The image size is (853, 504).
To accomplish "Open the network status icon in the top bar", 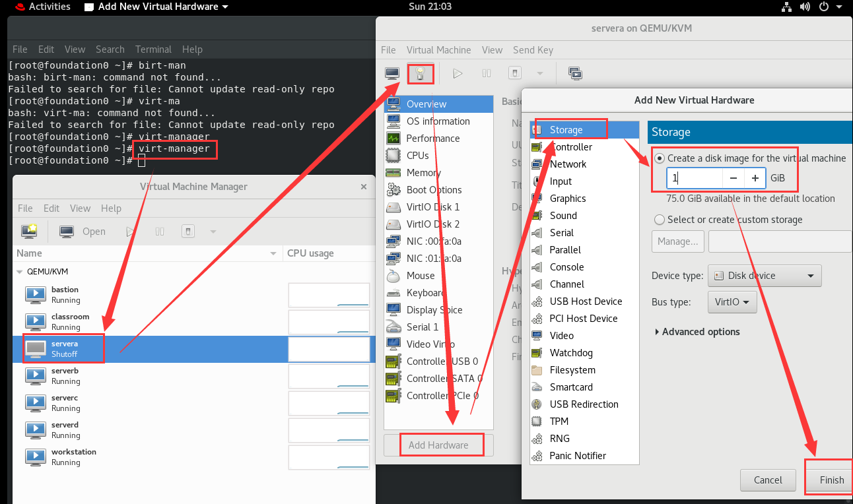I will pyautogui.click(x=786, y=7).
